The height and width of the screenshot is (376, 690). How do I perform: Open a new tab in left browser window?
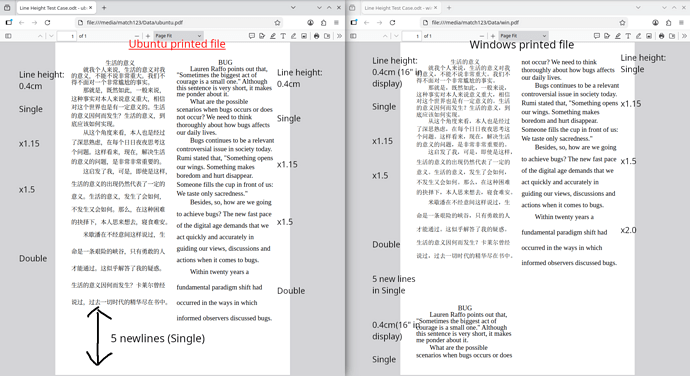[x=104, y=7]
